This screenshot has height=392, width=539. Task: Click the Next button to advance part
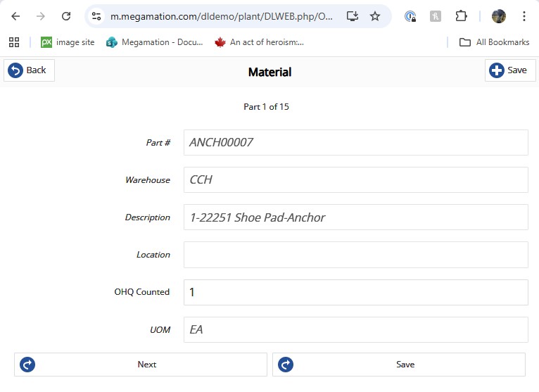[141, 365]
